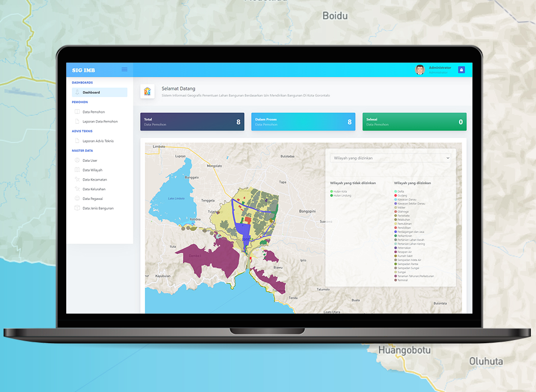Click the map icon for Data Wilayah
This screenshot has width=536, height=392.
(77, 170)
